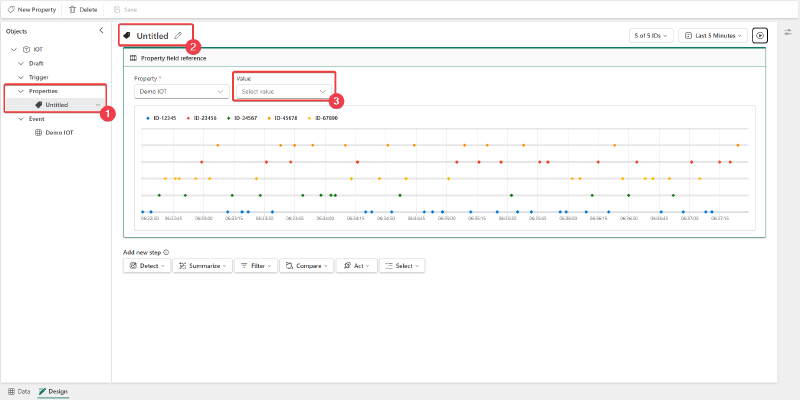Click the table icon beside Demo IOT
Screen dimensions: 800x400
(x=38, y=133)
